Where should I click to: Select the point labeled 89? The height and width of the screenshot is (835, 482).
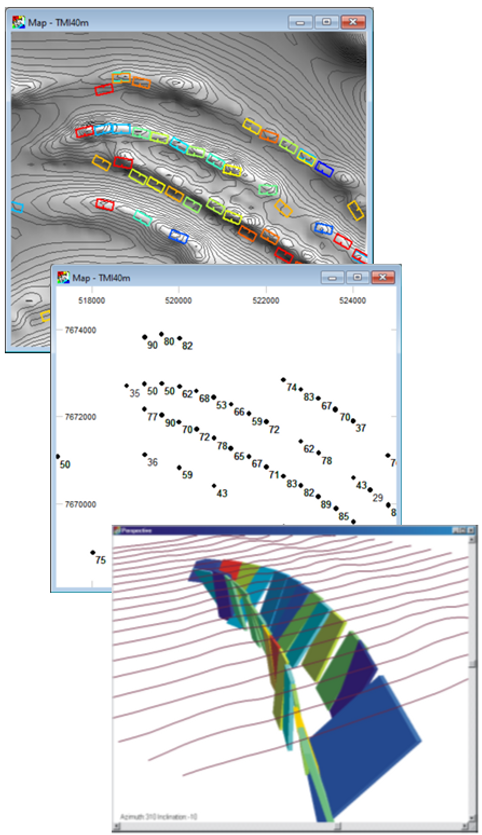pos(318,497)
